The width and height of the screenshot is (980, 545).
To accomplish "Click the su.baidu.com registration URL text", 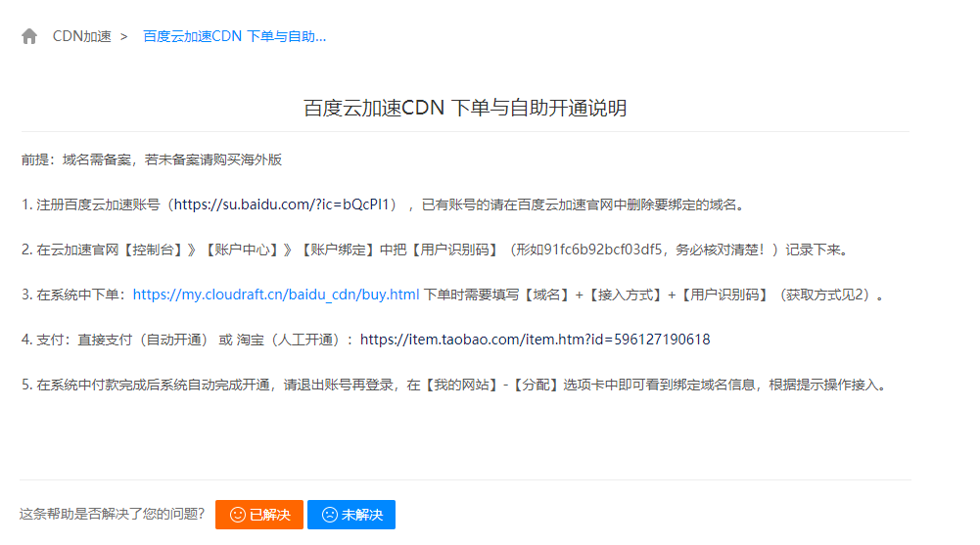I will pos(281,204).
